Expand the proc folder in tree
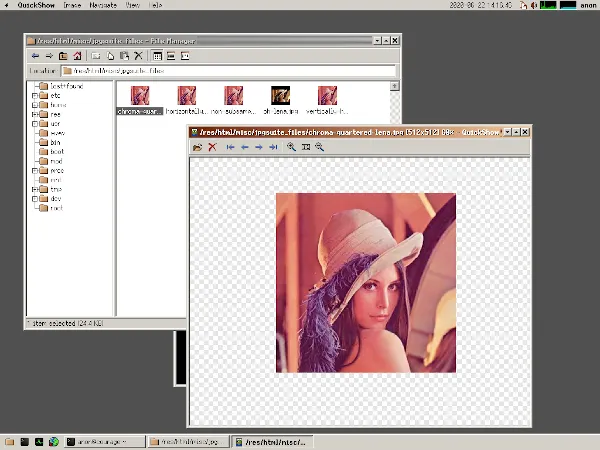The width and height of the screenshot is (600, 450). click(35, 171)
